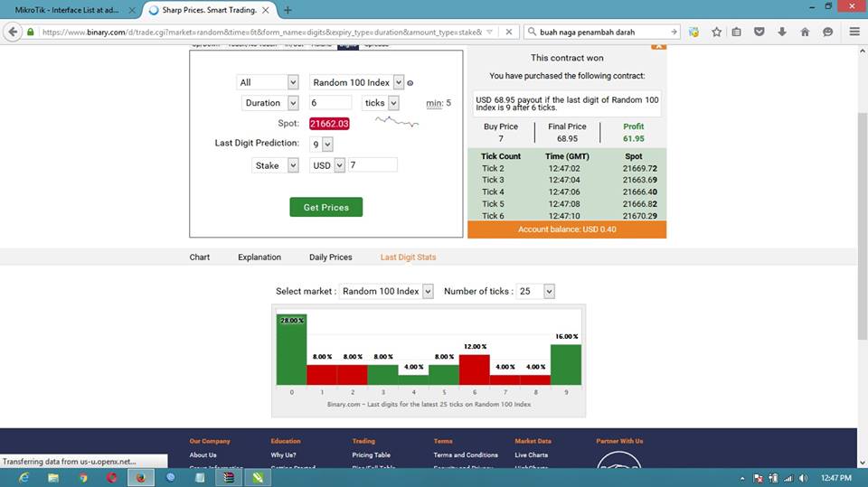This screenshot has height=487, width=868.
Task: Switch to the MikroTik Interface List tab
Action: (x=69, y=10)
